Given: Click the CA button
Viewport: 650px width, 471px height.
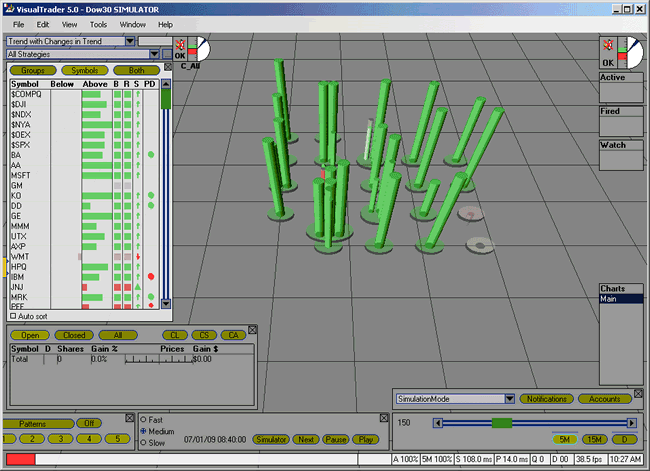Looking at the screenshot, I should [233, 335].
